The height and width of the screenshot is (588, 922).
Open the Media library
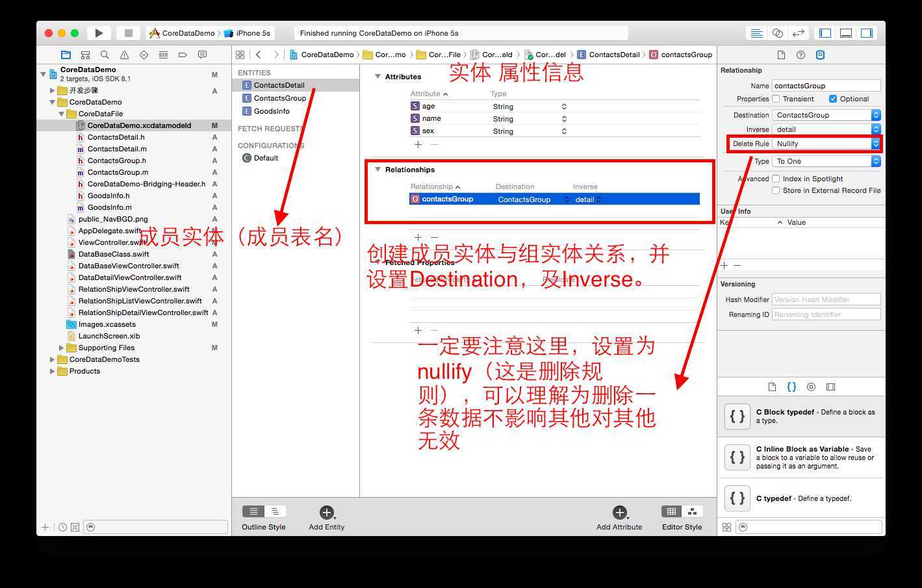coord(830,387)
